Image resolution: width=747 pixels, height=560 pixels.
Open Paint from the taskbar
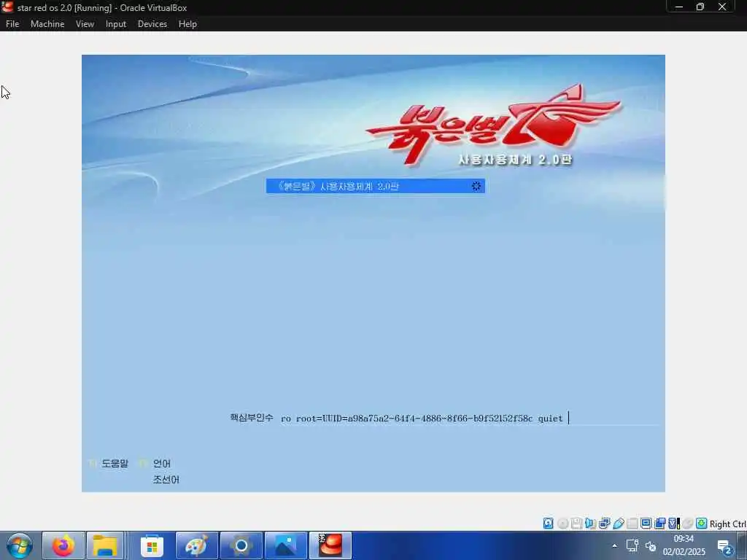196,545
